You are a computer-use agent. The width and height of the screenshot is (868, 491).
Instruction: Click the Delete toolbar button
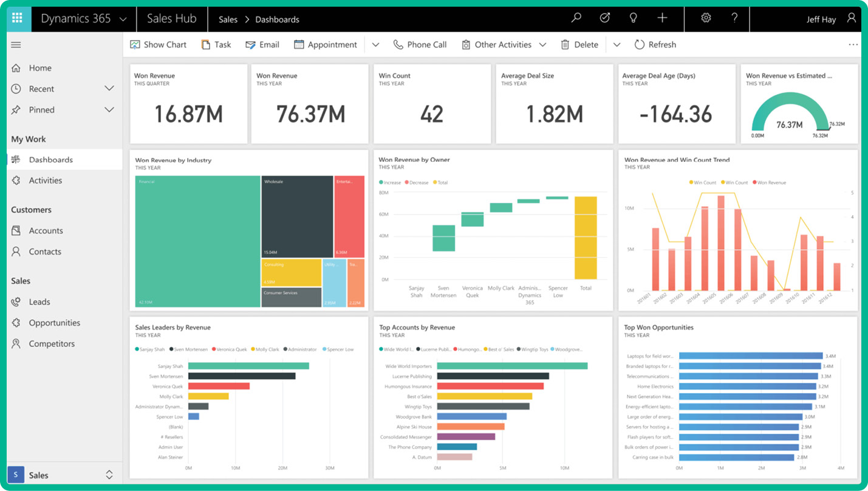point(579,44)
